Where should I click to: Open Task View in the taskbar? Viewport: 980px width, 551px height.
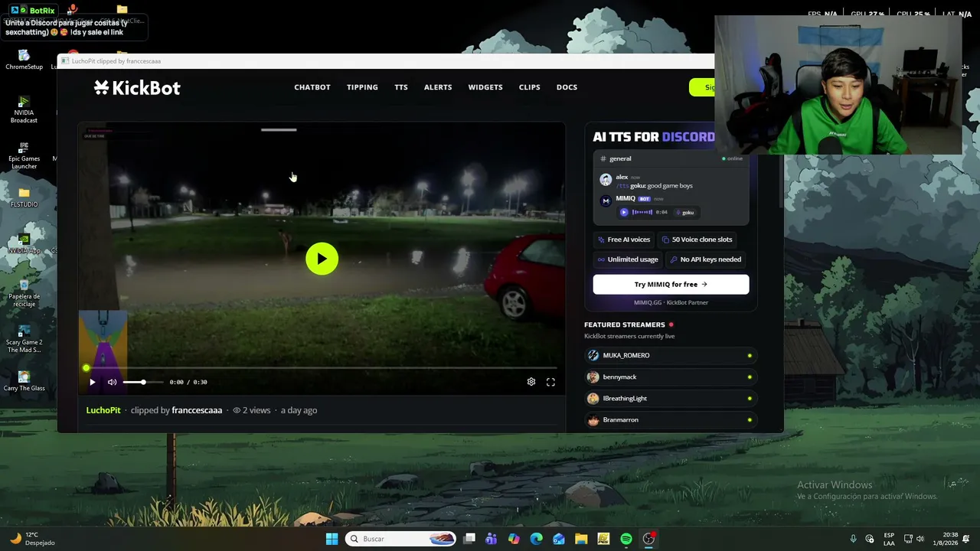point(469,539)
